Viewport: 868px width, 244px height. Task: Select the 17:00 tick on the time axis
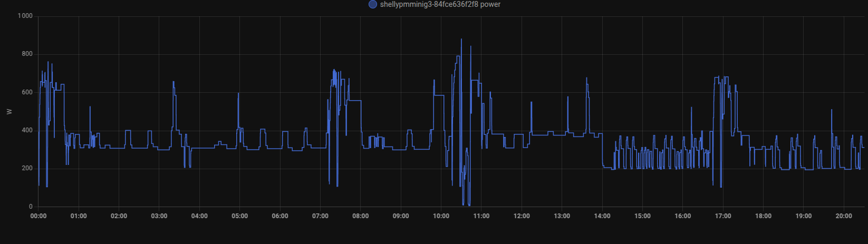pyautogui.click(x=723, y=216)
